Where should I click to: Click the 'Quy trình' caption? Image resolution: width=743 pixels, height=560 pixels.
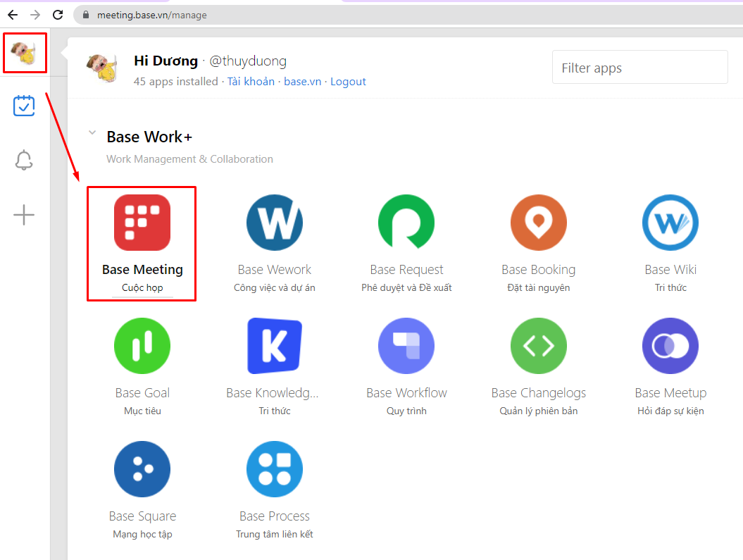point(406,411)
